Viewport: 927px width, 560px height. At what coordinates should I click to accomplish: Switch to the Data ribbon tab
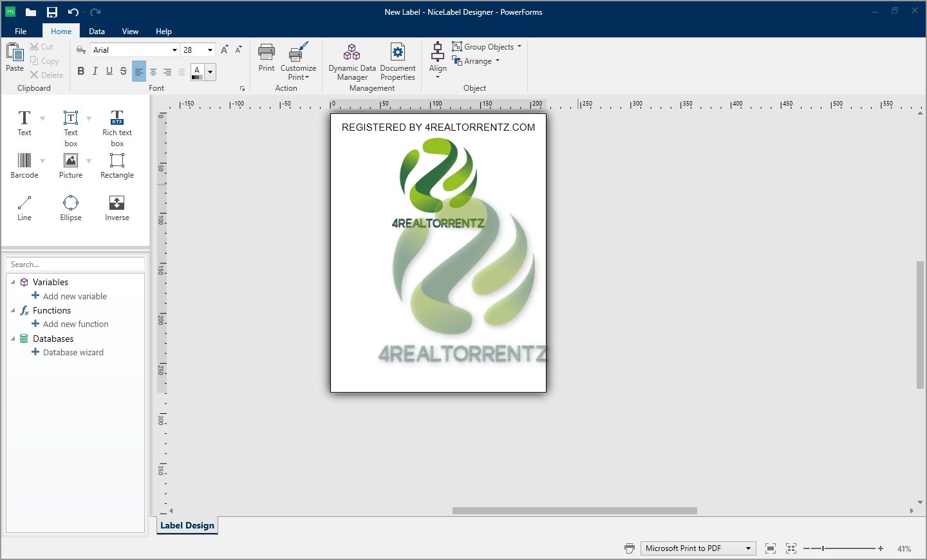coord(97,31)
